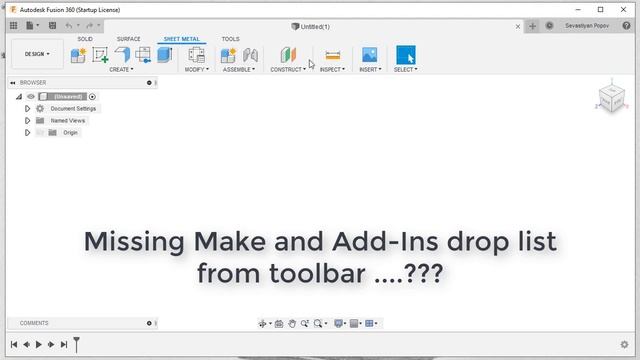The image size is (640, 360).
Task: Open the Sevastiyan Popov account menu
Action: click(x=587, y=26)
